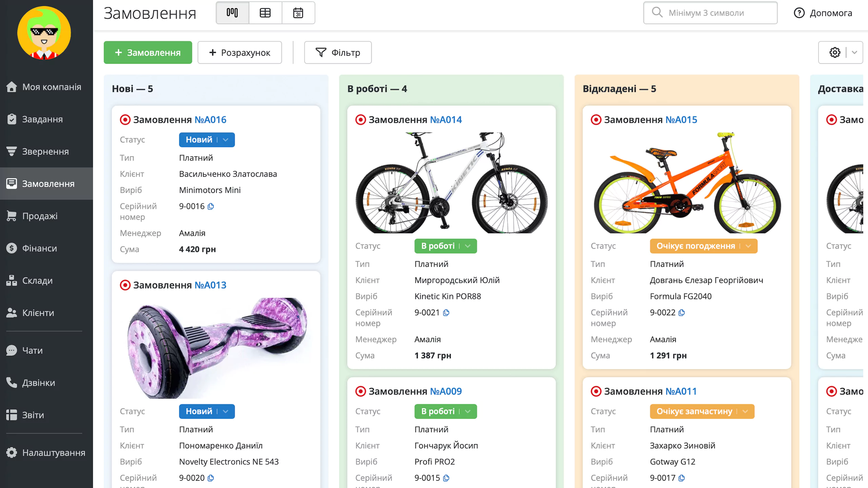868x488 pixels.
Task: Open the purple hoverboard image
Action: [x=216, y=348]
